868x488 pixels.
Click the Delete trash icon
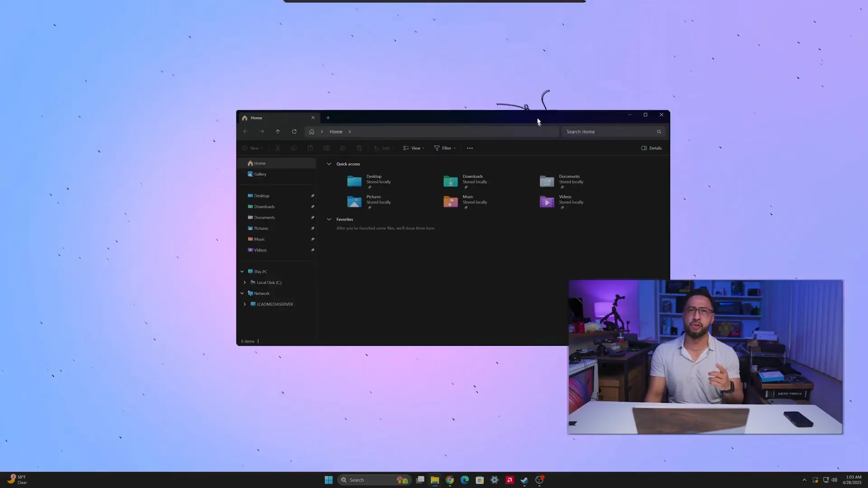click(359, 148)
